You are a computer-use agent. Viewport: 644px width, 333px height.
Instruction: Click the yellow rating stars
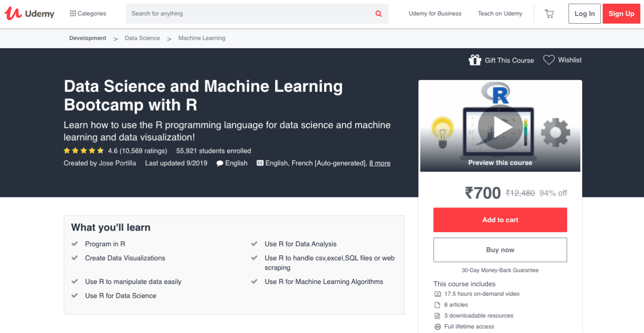(x=84, y=151)
